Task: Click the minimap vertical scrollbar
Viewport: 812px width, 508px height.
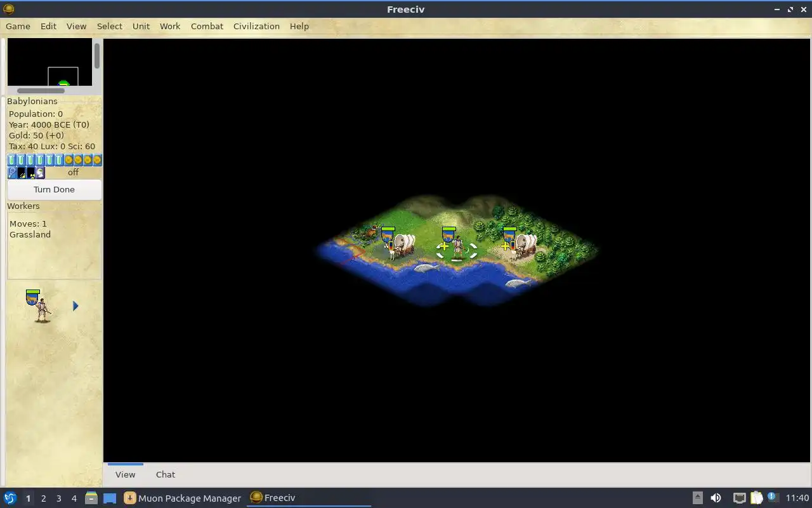Action: (x=97, y=56)
